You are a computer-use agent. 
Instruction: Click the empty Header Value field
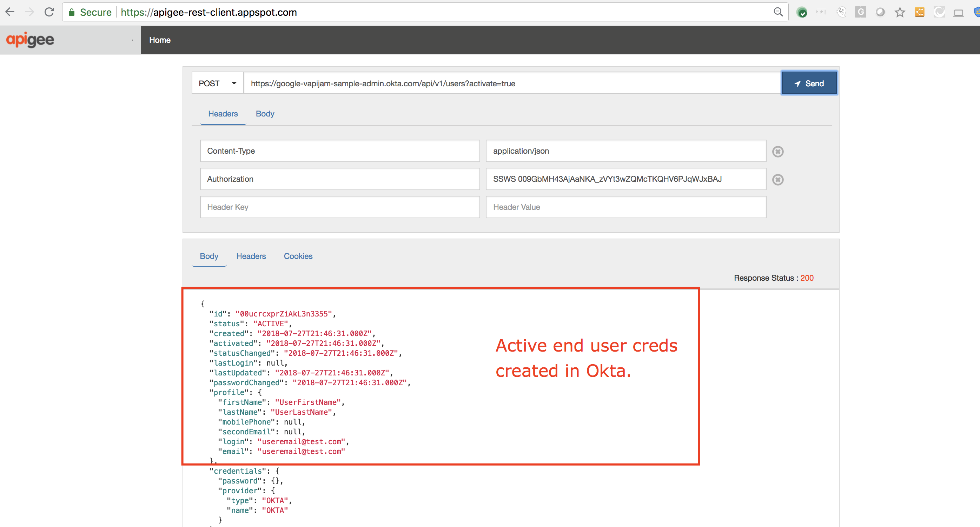(x=626, y=207)
